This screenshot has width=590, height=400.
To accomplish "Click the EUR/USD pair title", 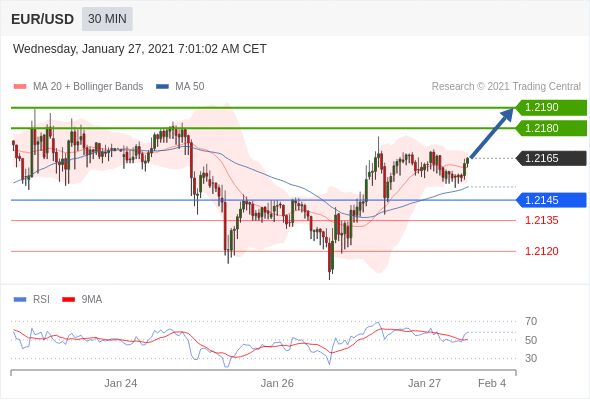I will [43, 19].
